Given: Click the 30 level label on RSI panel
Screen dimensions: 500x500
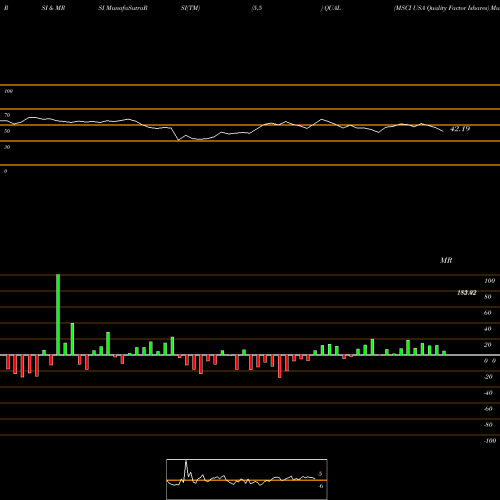Looking at the screenshot, I should [x=7, y=147].
